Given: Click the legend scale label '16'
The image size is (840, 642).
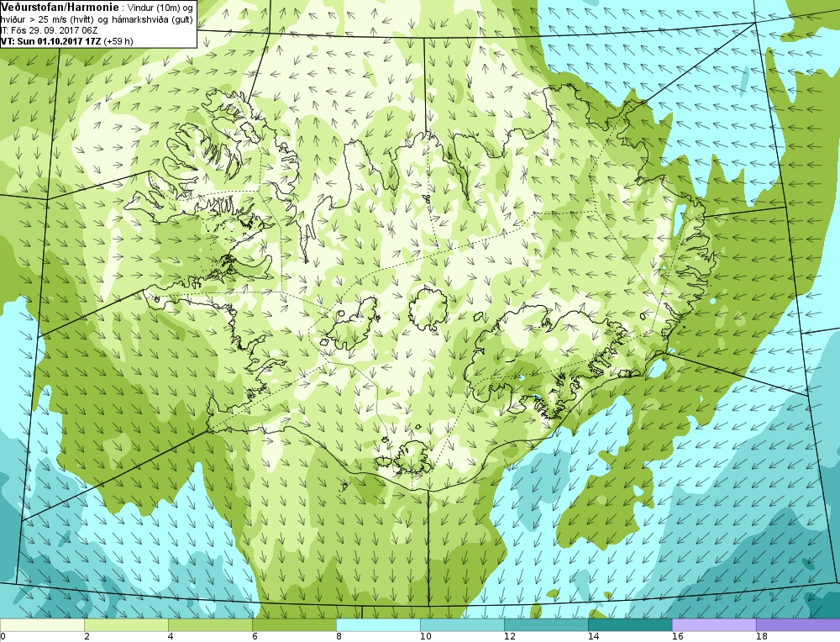Looking at the screenshot, I should click(x=678, y=637).
